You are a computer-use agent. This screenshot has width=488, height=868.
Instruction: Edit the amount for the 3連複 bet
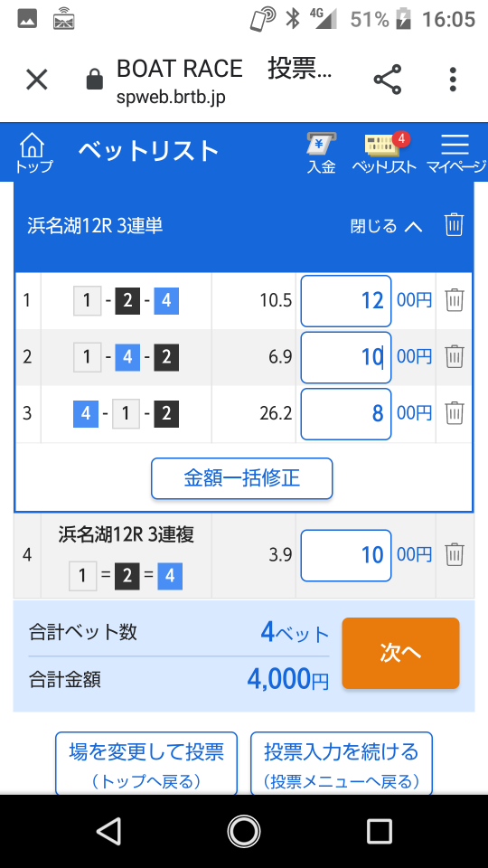tap(346, 555)
